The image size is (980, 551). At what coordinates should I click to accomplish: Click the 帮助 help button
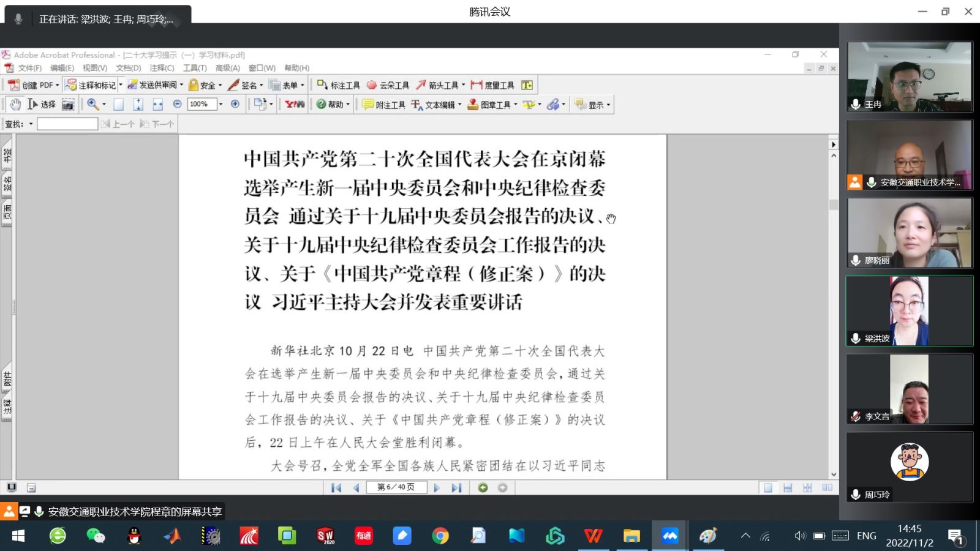[331, 105]
